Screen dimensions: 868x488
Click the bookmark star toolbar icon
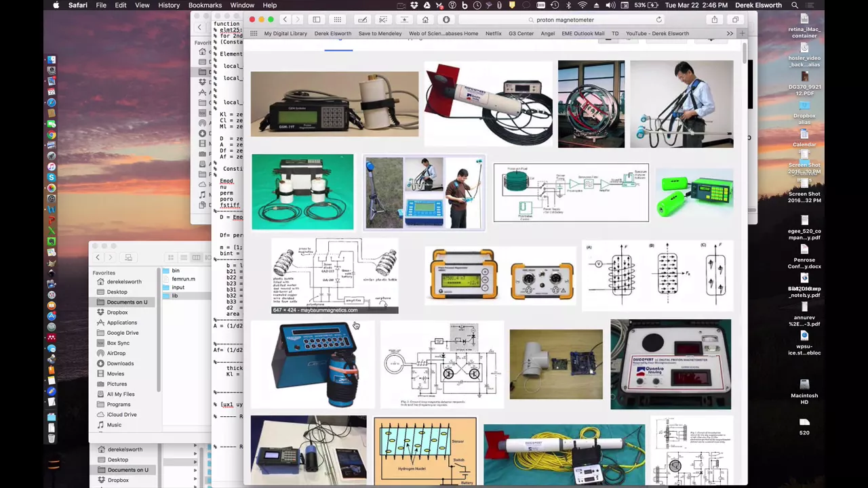click(404, 20)
